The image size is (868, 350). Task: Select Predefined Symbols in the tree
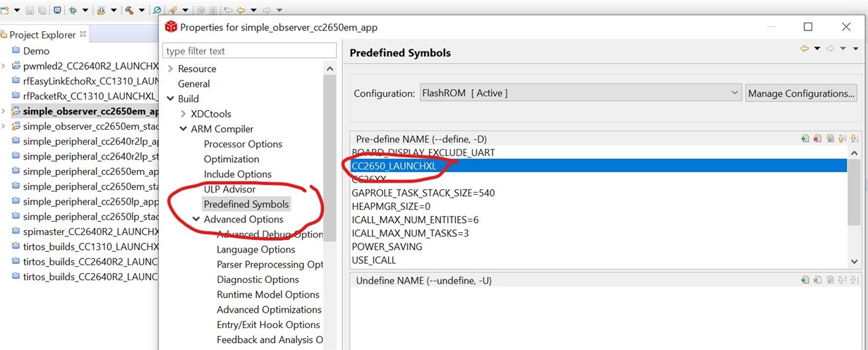coord(246,205)
